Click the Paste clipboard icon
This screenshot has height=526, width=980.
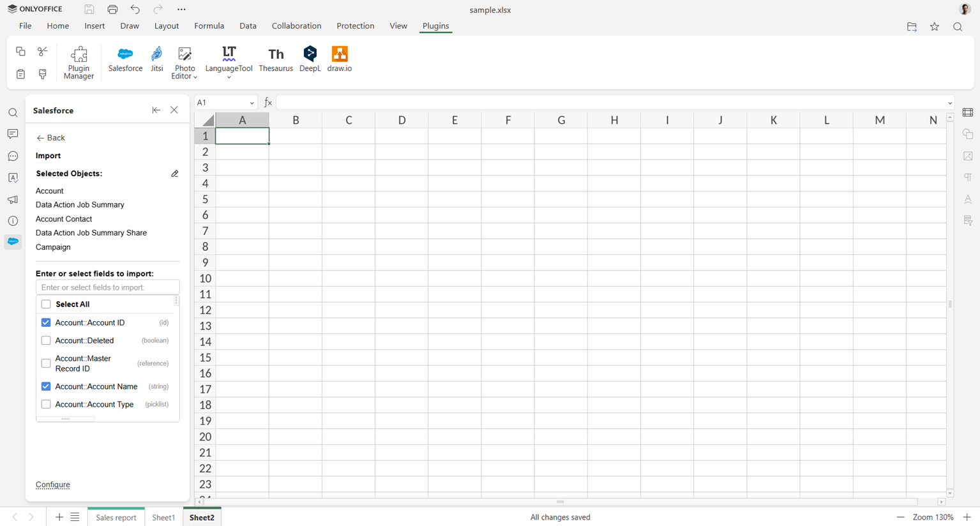tap(20, 74)
